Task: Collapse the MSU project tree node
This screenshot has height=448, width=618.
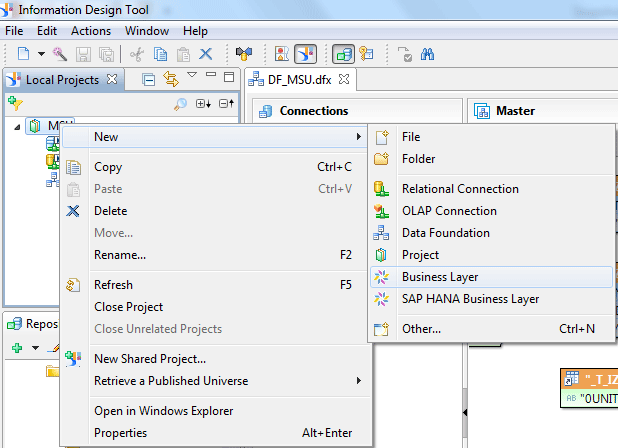Action: click(17, 127)
